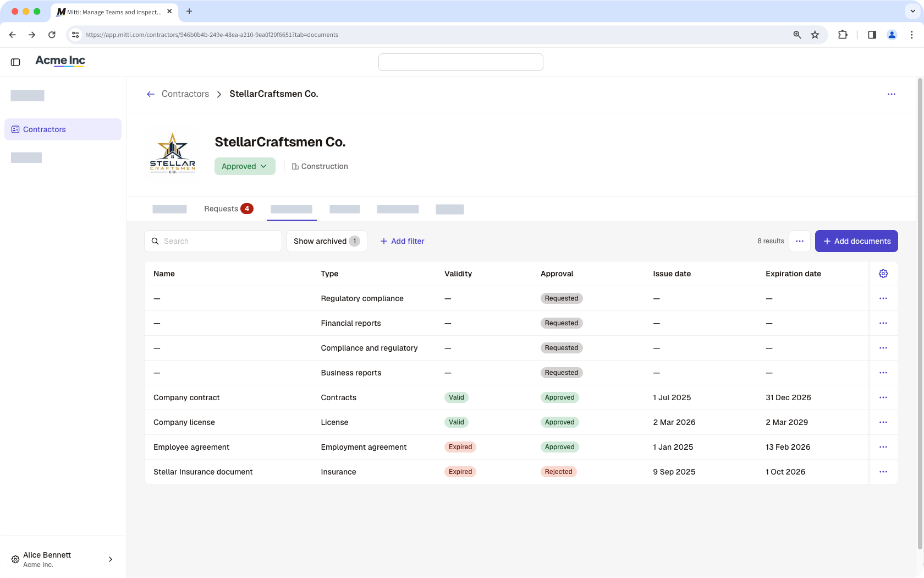
Task: Bookmark this page with star icon
Action: [x=815, y=35]
